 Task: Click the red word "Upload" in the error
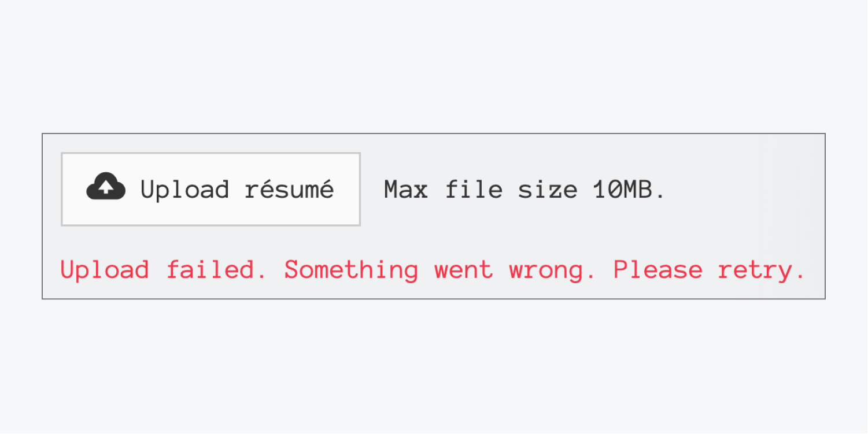click(x=105, y=270)
